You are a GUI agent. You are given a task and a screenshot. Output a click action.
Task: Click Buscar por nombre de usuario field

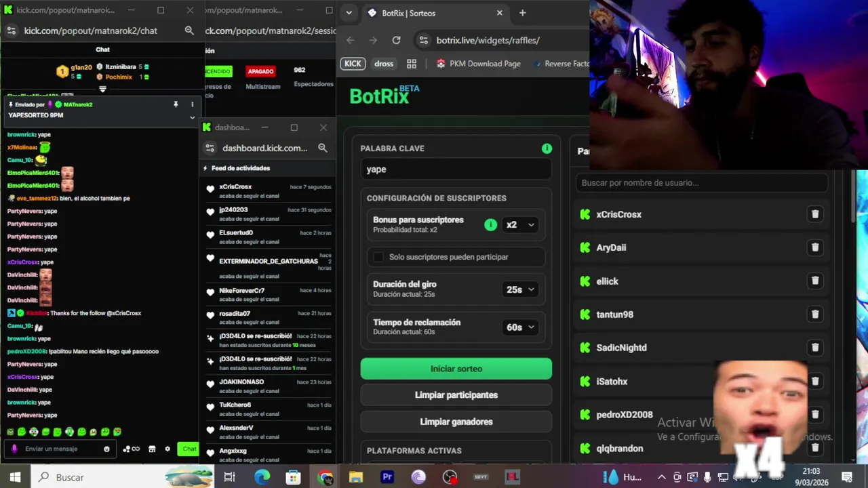pos(701,183)
